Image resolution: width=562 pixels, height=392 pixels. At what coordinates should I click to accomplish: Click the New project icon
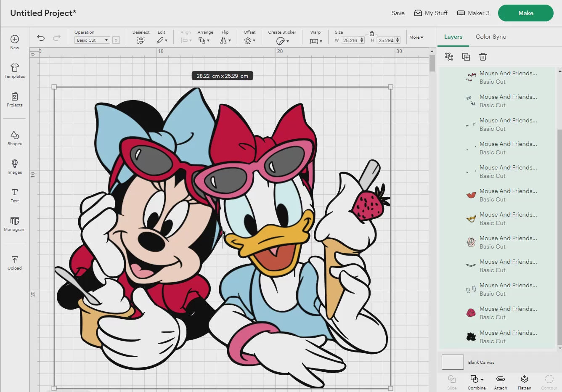coord(15,42)
